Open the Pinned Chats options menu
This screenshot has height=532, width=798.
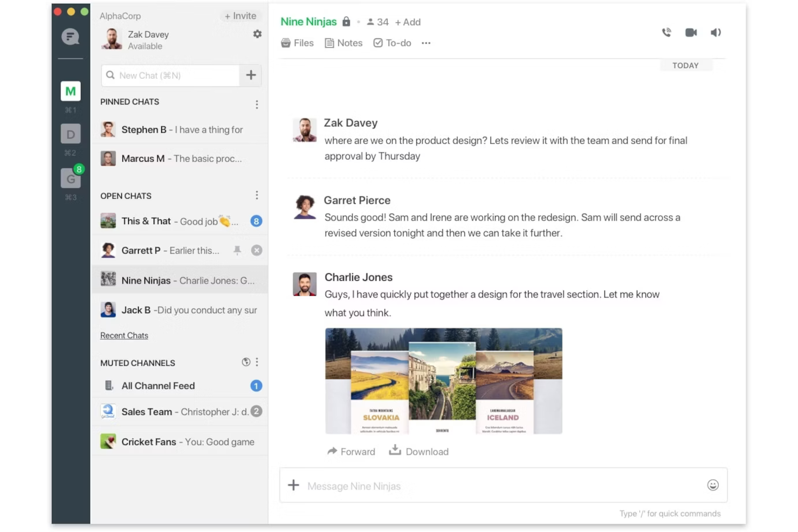(x=257, y=104)
